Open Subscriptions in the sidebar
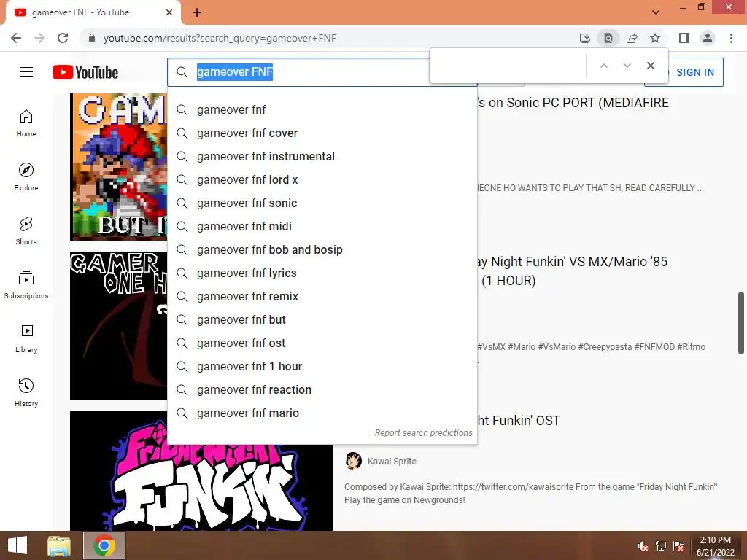747x560 pixels. [26, 285]
